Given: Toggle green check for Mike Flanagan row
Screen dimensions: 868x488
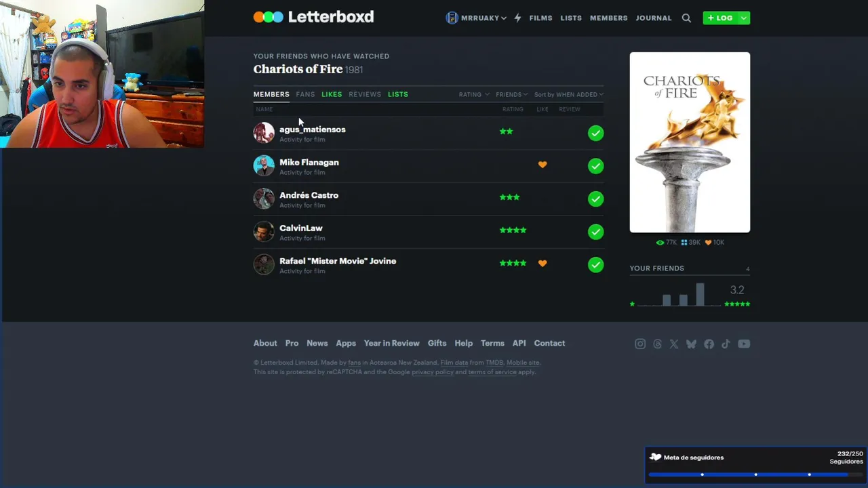Looking at the screenshot, I should [595, 166].
